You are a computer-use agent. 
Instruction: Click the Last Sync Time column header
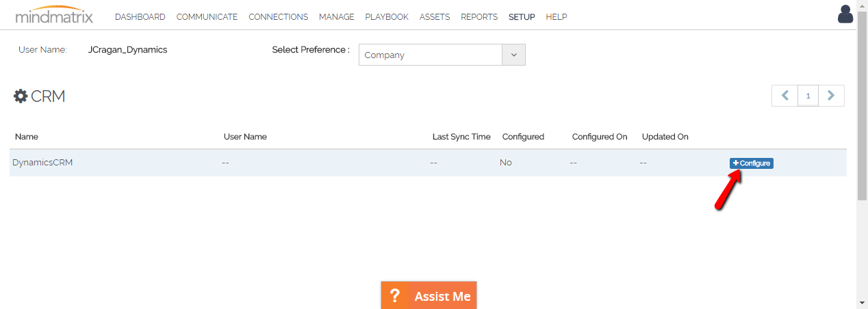point(461,137)
